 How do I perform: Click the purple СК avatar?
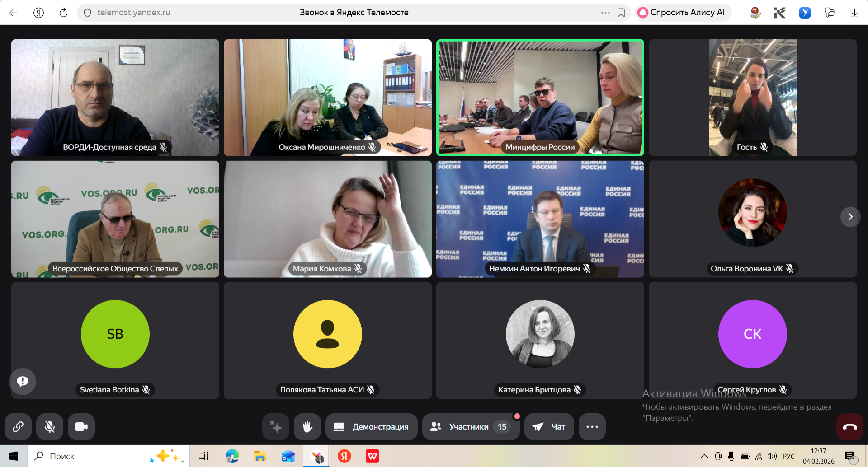[x=753, y=334]
